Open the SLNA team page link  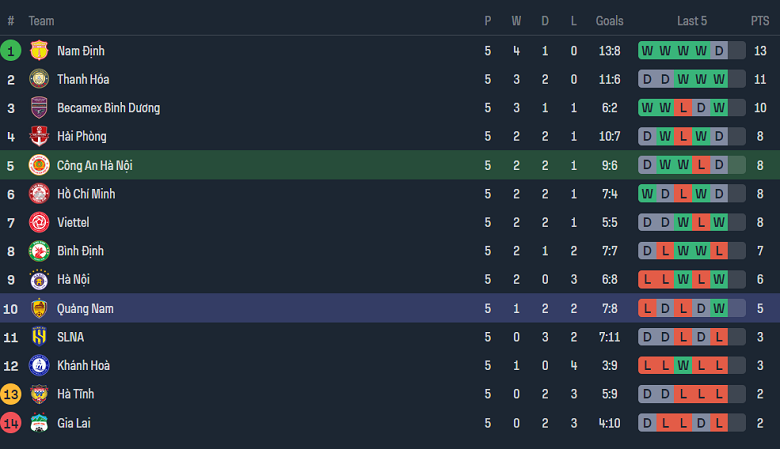click(x=71, y=337)
